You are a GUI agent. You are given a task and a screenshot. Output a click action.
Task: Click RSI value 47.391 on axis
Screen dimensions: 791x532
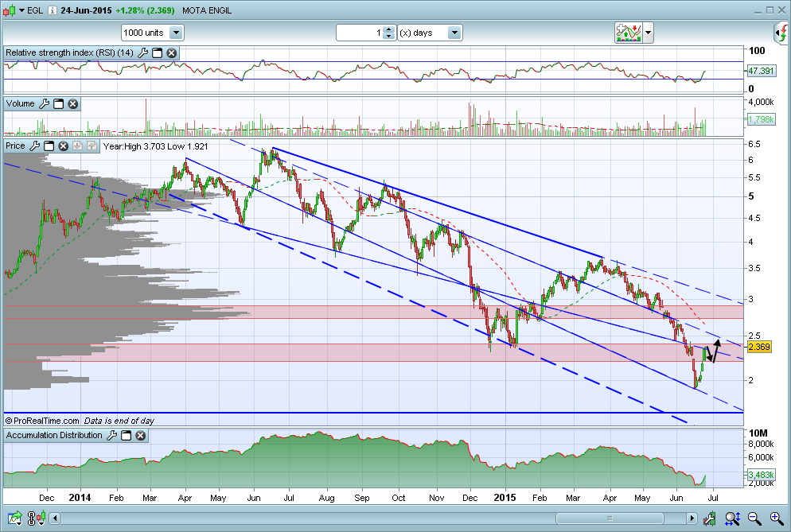pyautogui.click(x=760, y=71)
